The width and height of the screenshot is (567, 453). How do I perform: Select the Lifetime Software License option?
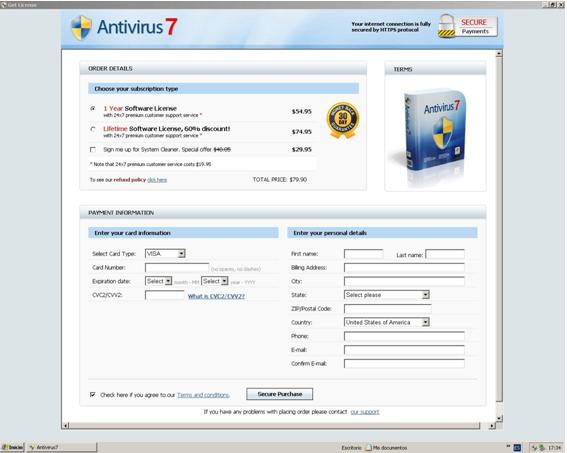click(93, 129)
